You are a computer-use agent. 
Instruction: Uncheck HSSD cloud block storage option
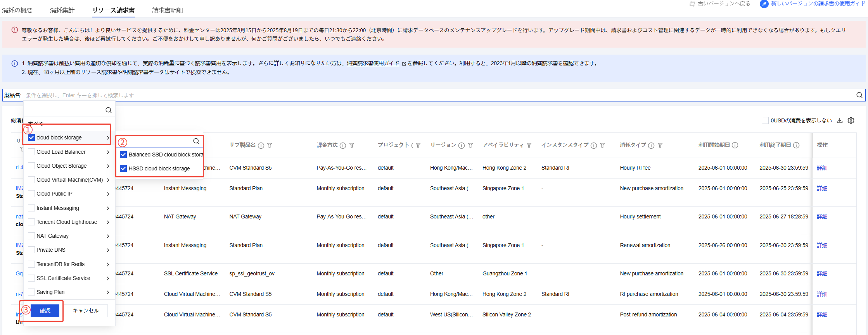pyautogui.click(x=123, y=168)
